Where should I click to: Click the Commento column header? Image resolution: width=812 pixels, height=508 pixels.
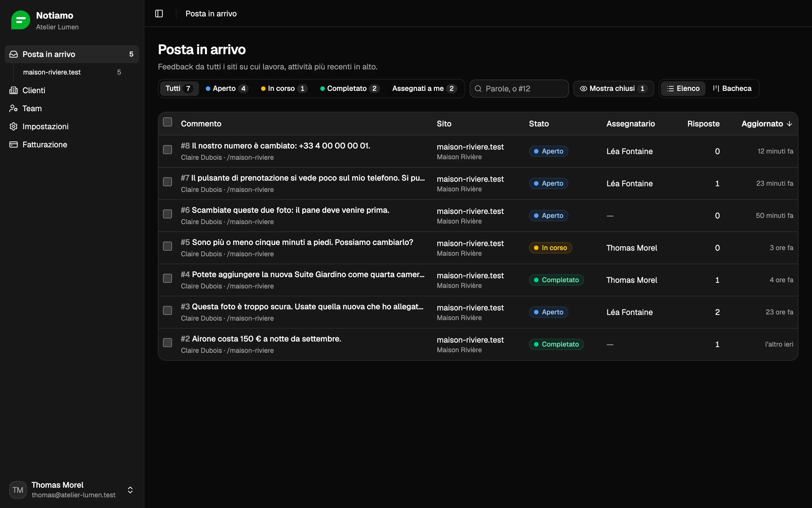[x=201, y=124]
